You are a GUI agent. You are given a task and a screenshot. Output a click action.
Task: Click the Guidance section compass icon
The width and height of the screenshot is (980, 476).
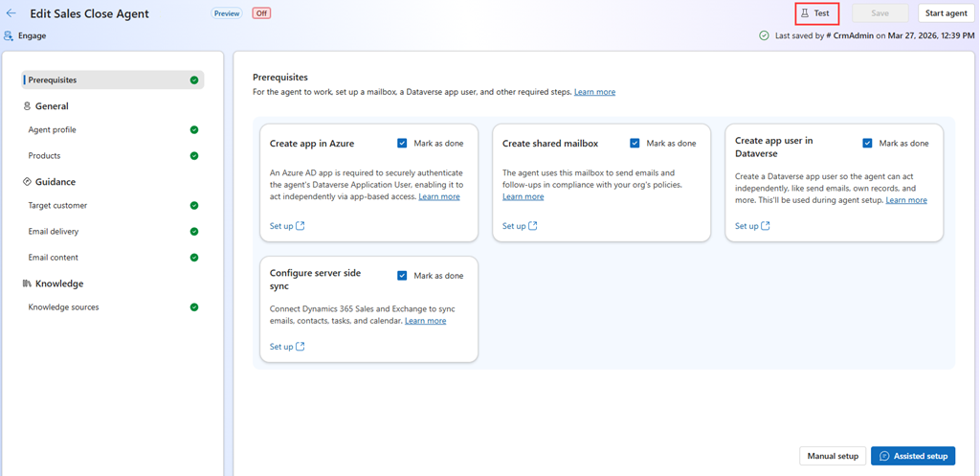click(27, 182)
